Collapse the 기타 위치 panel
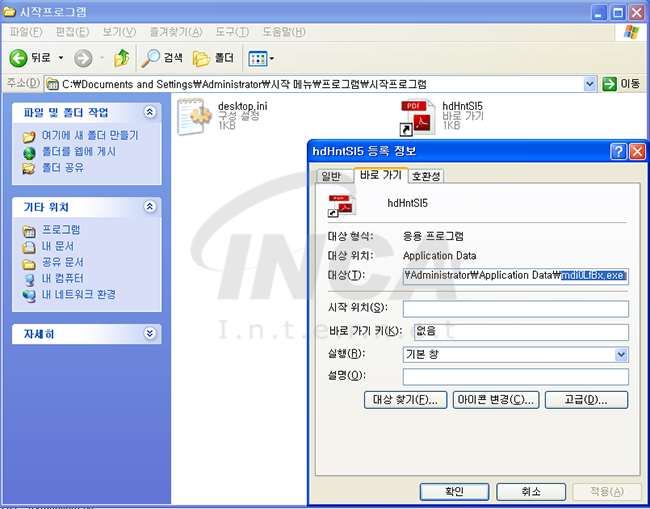 tap(150, 206)
